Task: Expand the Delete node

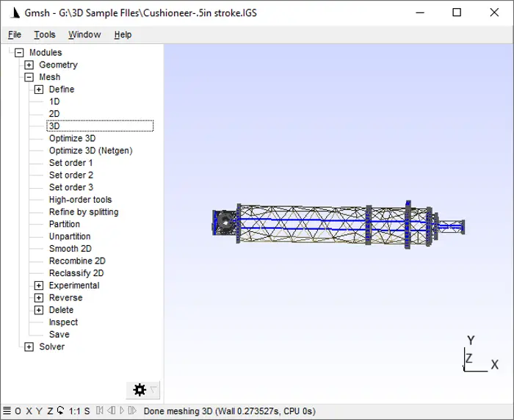Action: click(x=39, y=310)
